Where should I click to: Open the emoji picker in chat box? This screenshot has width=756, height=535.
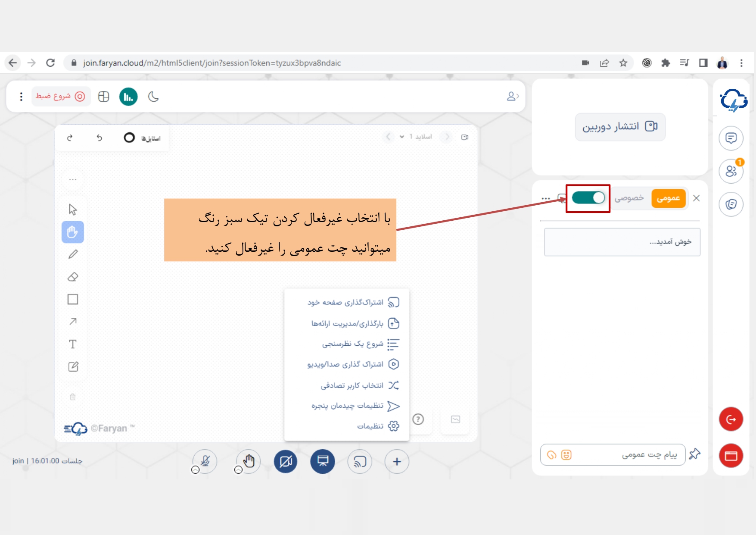(x=566, y=455)
